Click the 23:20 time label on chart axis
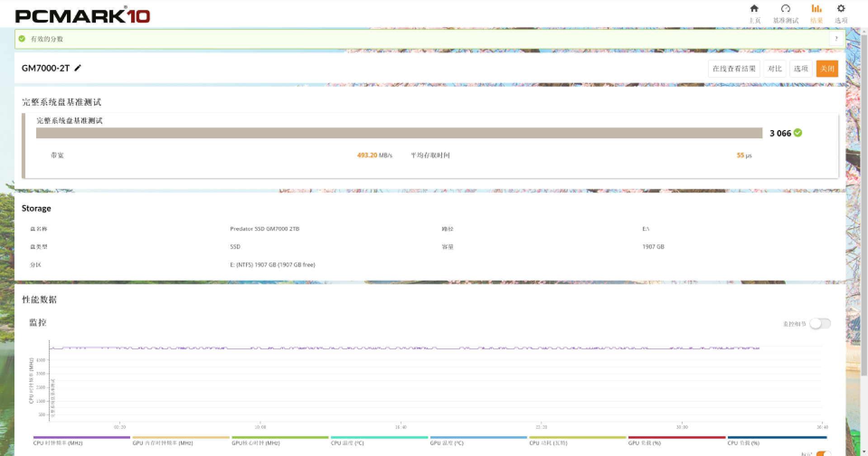The image size is (868, 456). [541, 427]
